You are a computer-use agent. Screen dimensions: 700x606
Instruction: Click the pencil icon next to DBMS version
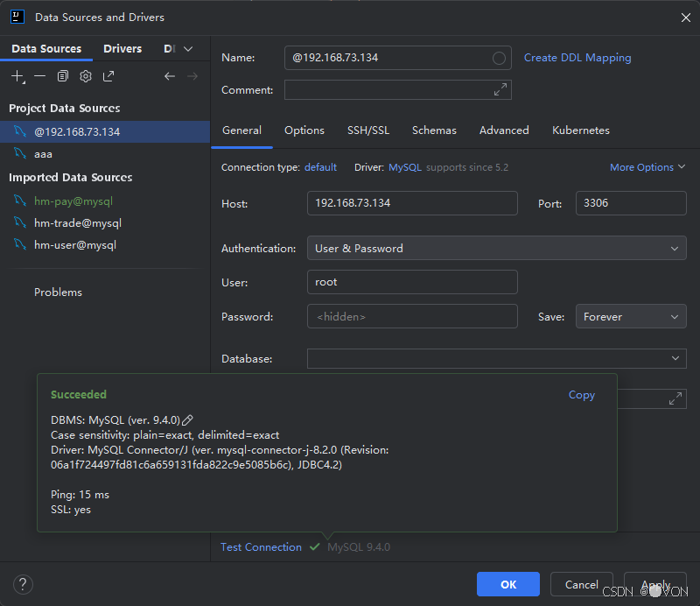(187, 420)
